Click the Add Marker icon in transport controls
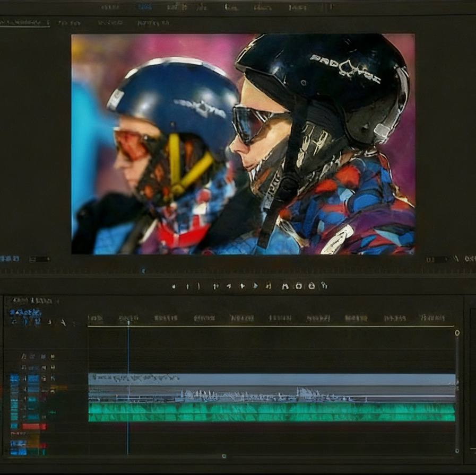The image size is (476, 475). click(x=174, y=286)
